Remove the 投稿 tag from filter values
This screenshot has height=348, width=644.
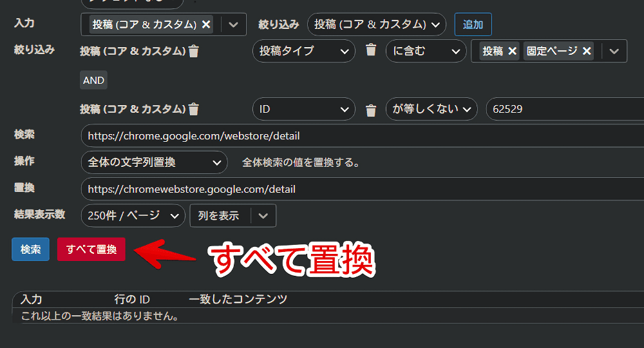click(512, 51)
